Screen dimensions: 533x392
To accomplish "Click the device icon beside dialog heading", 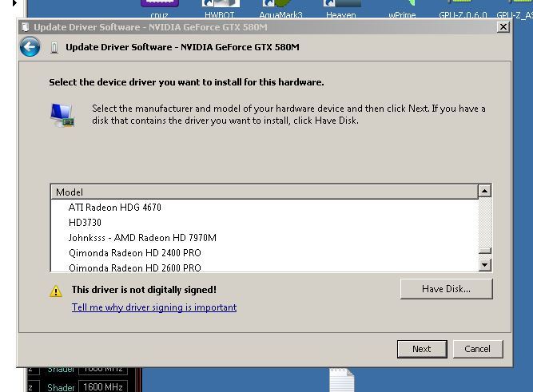I will click(54, 47).
